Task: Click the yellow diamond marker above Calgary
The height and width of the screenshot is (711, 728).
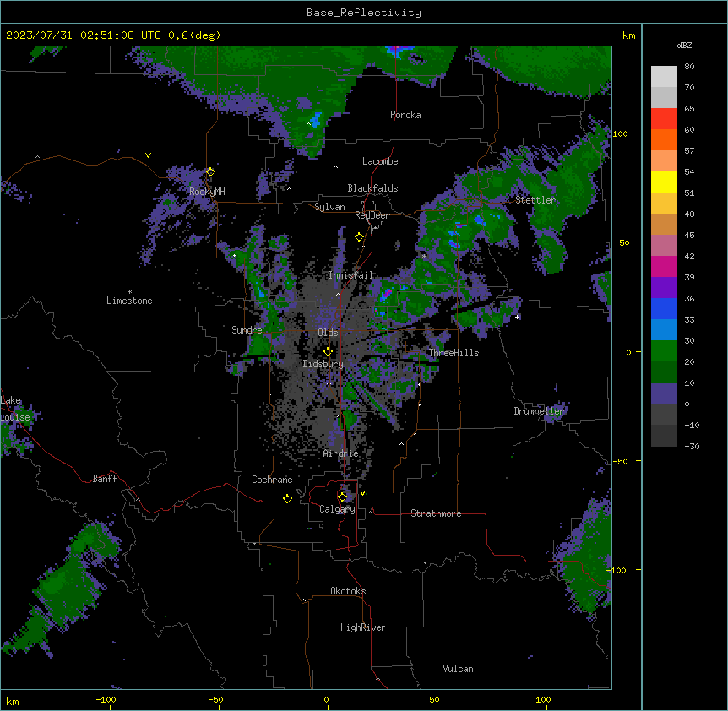Action: coord(342,497)
